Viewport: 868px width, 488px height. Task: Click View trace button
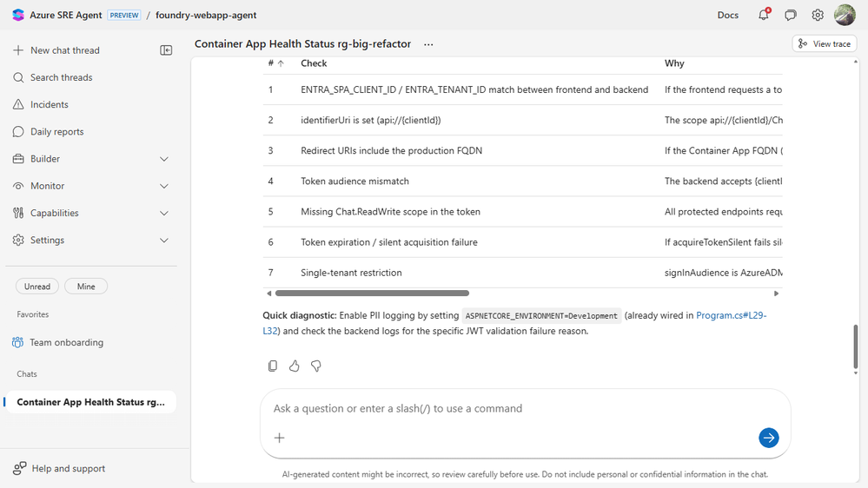point(825,43)
